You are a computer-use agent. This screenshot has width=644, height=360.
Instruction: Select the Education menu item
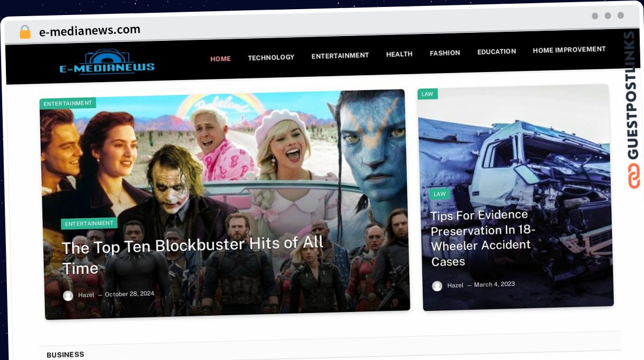(x=497, y=52)
